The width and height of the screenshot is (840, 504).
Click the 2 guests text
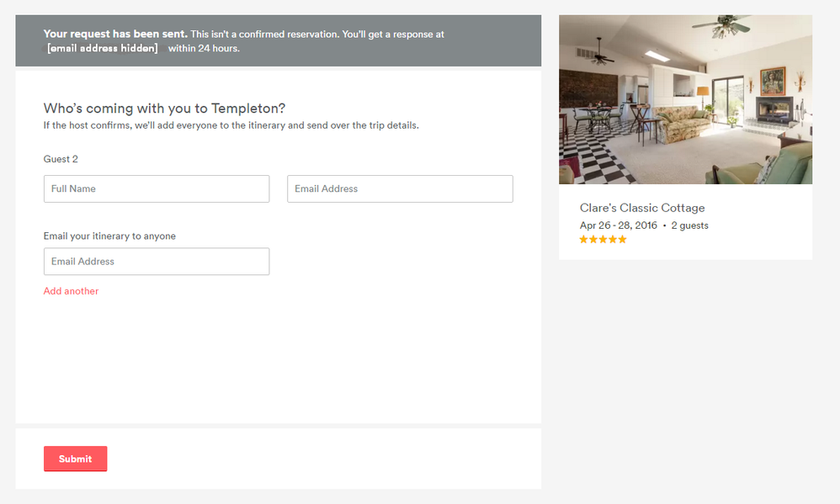coord(689,225)
